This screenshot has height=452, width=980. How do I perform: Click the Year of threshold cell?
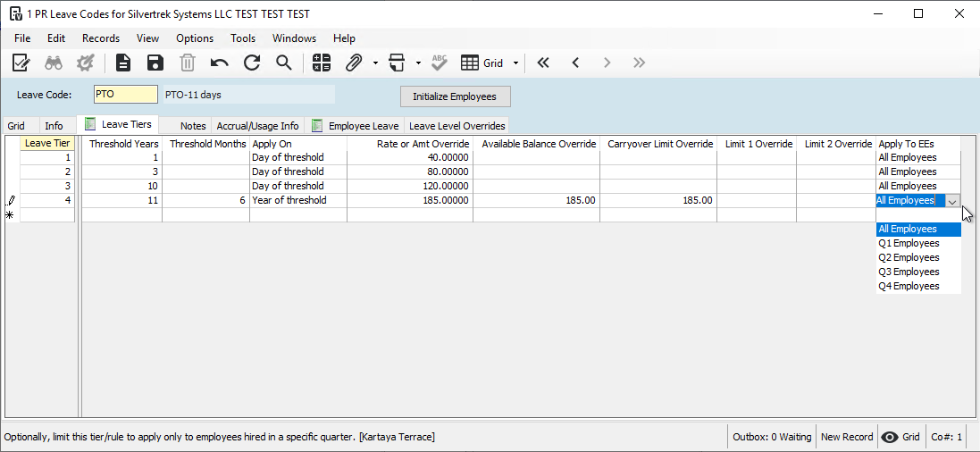[298, 201]
